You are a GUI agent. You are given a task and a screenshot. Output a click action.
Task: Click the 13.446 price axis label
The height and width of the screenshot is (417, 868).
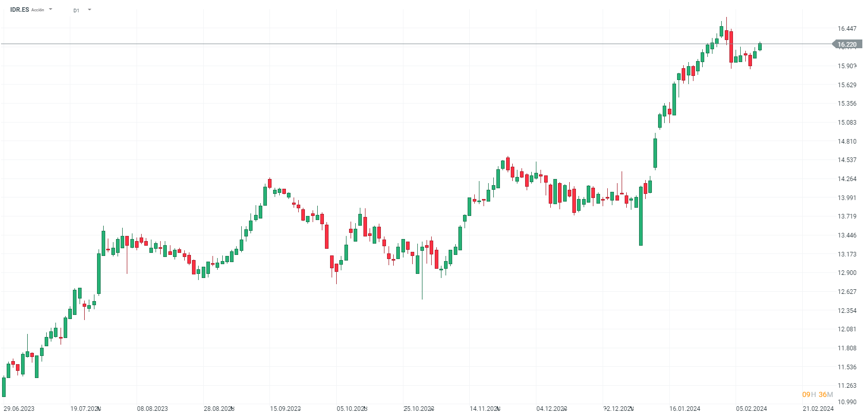pyautogui.click(x=847, y=235)
